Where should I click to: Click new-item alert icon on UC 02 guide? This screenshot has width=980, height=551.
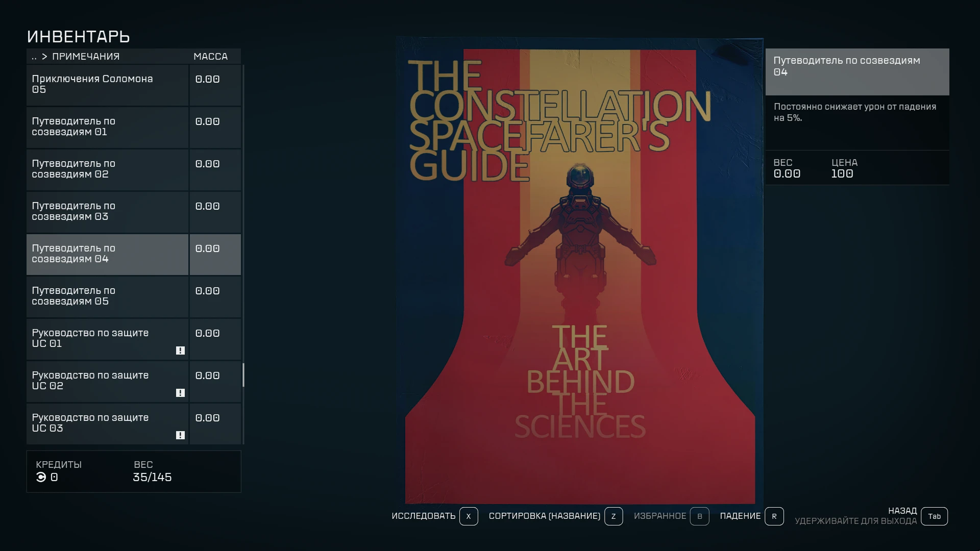click(x=180, y=393)
